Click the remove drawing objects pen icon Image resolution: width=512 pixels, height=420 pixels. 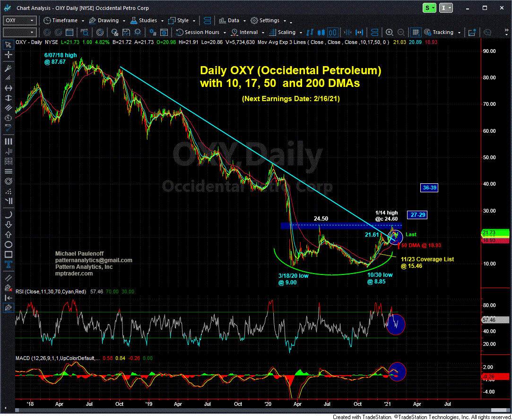tap(9, 288)
